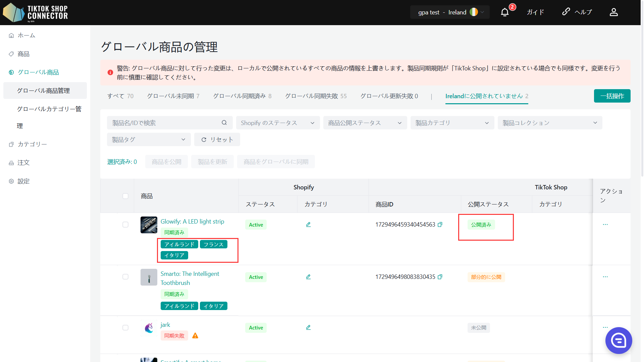Open 設定 in sidebar
This screenshot has width=644, height=362.
[x=23, y=181]
